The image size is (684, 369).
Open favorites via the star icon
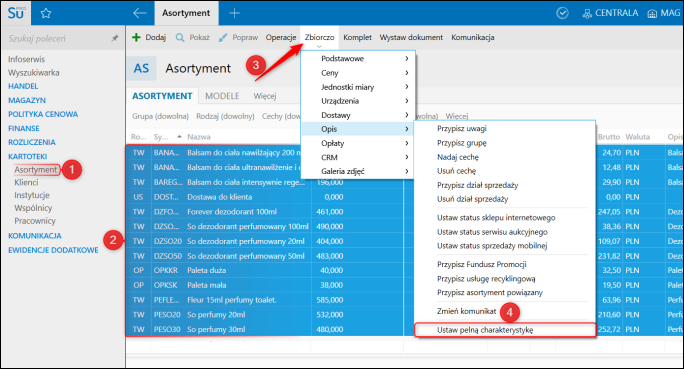pos(46,14)
